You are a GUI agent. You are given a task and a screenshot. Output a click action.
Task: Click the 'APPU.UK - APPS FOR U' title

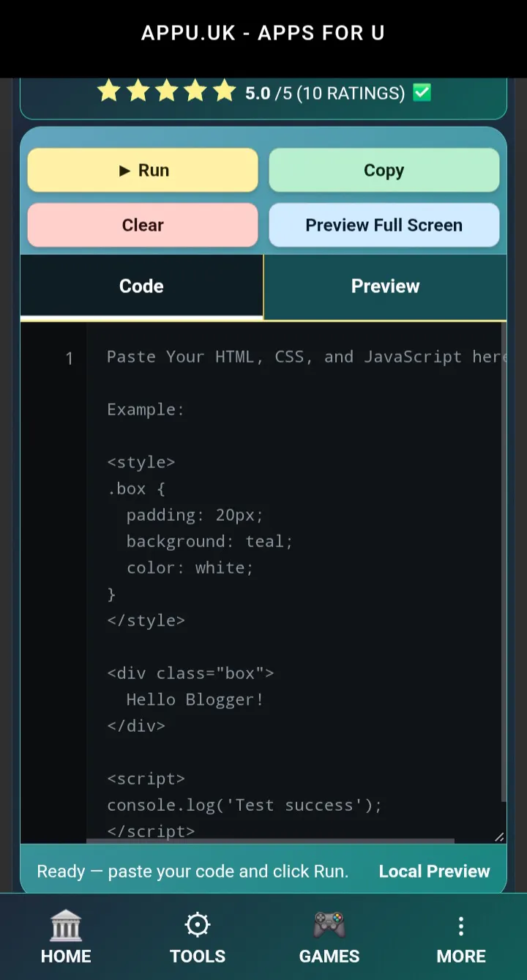263,33
